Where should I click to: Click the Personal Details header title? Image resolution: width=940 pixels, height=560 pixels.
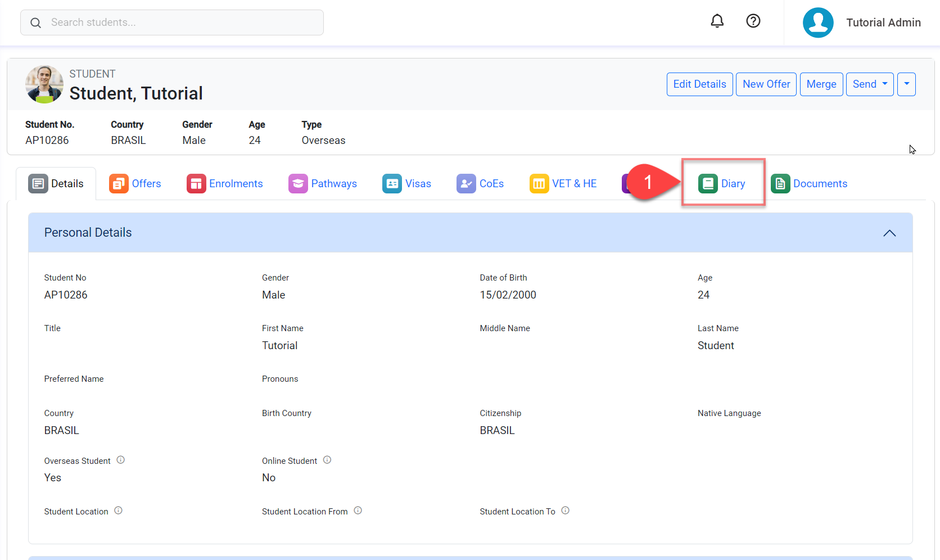[88, 233]
